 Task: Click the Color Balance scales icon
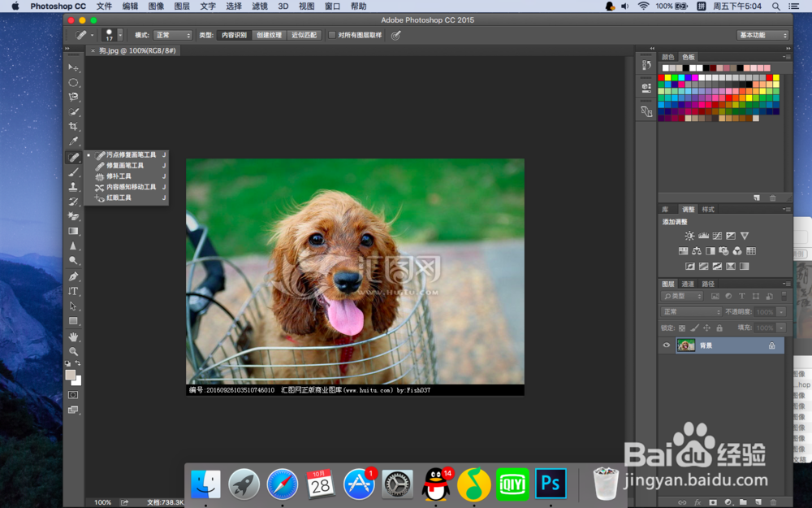pos(697,251)
